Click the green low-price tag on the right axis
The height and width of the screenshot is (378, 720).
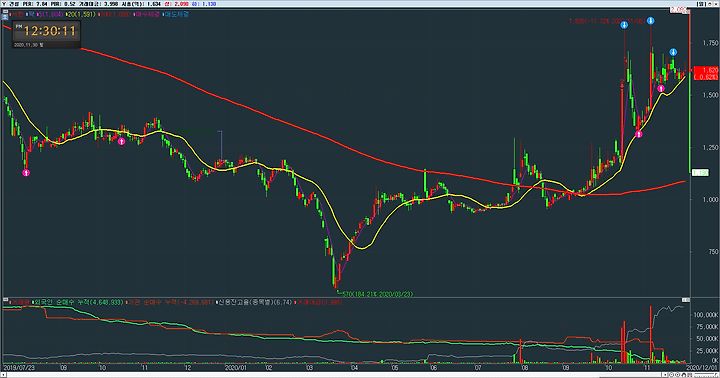[x=699, y=173]
